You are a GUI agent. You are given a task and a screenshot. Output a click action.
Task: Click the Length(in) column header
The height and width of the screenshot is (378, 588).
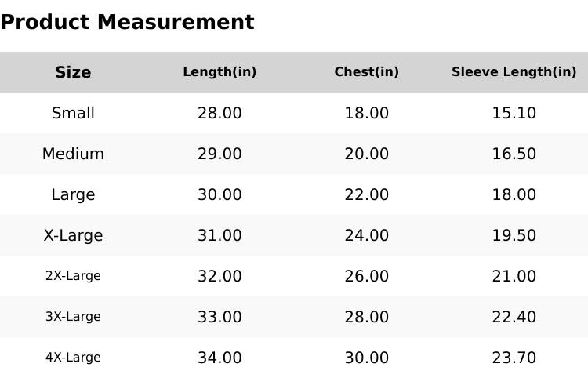tap(220, 72)
